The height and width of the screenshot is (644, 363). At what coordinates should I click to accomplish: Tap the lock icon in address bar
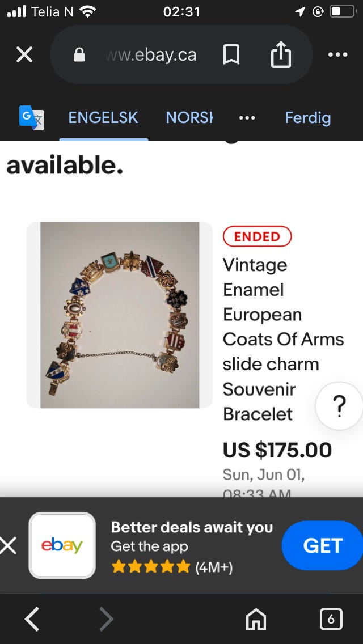point(79,54)
